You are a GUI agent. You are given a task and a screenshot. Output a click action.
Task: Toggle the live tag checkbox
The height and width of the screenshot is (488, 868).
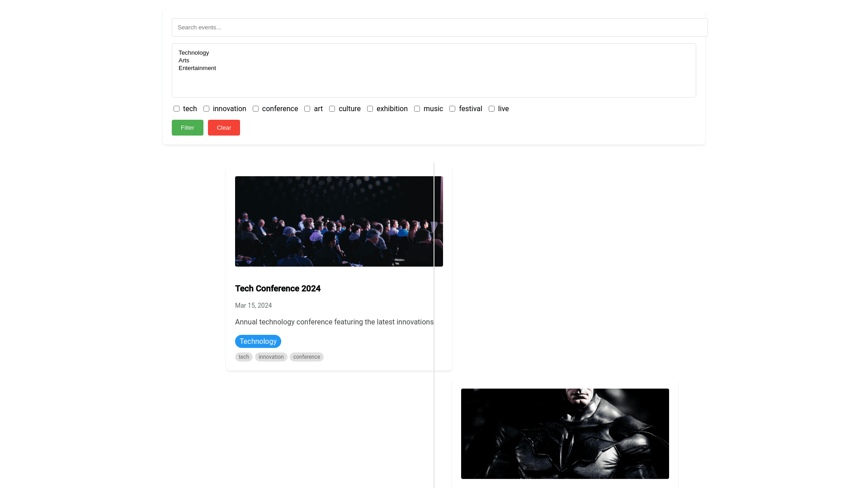point(492,109)
